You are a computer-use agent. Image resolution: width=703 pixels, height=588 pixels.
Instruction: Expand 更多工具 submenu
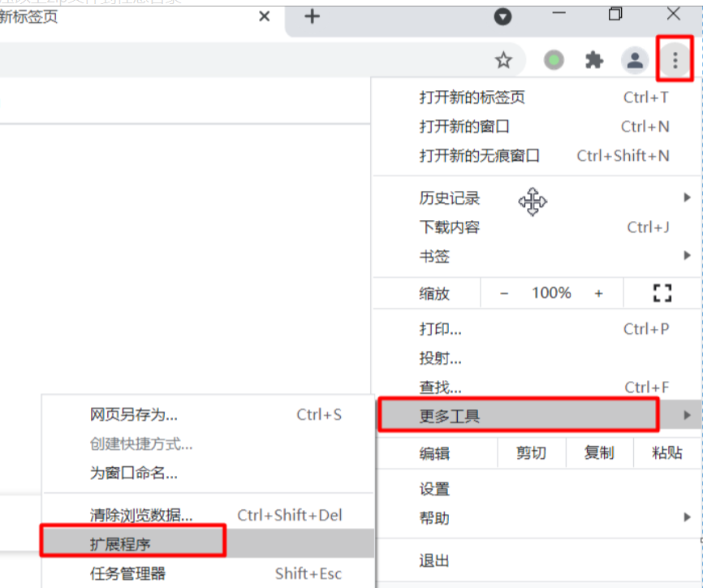(x=538, y=416)
